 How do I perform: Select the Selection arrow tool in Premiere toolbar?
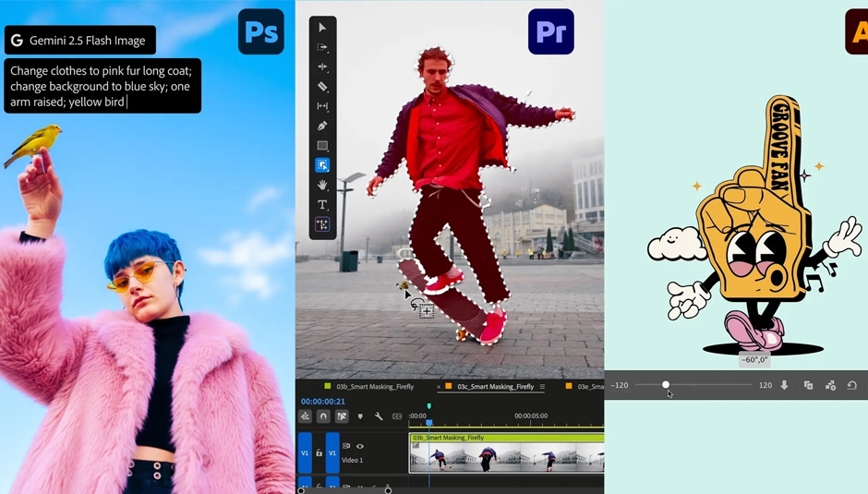coord(322,28)
